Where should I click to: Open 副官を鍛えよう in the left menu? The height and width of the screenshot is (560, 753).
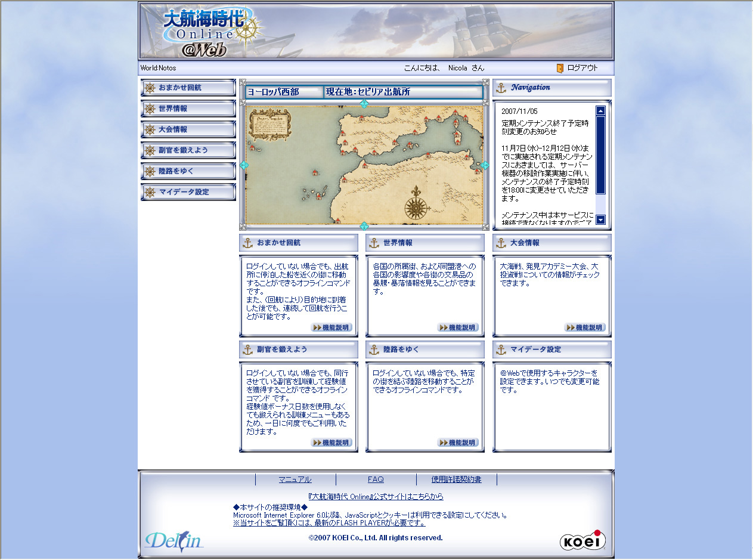point(188,150)
